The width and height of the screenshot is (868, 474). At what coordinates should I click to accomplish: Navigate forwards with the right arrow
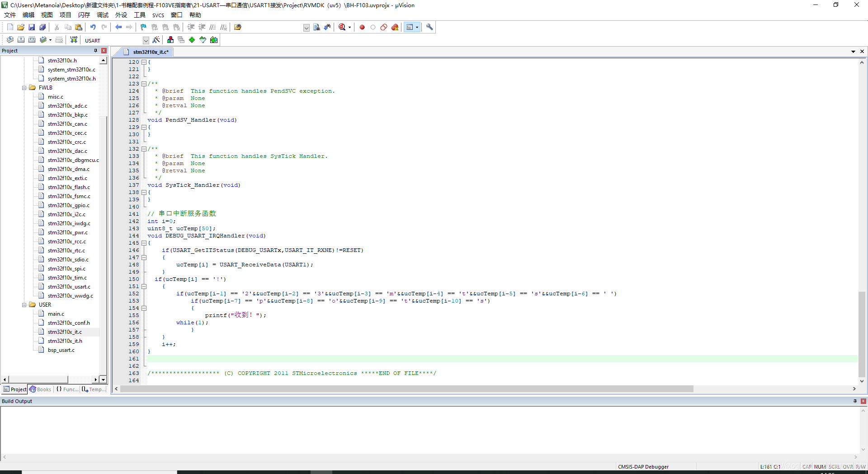coord(129,27)
